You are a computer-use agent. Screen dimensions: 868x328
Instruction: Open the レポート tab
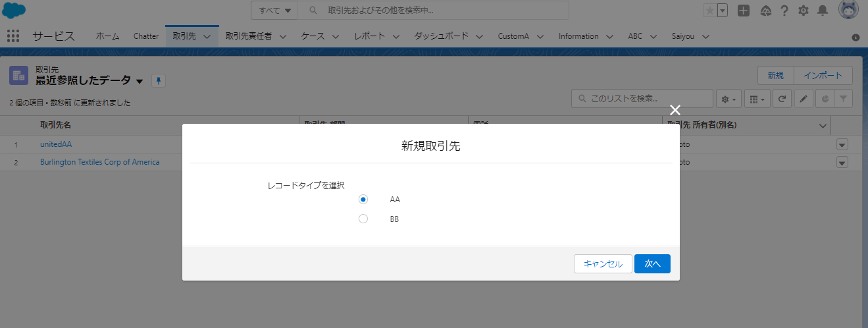click(369, 36)
